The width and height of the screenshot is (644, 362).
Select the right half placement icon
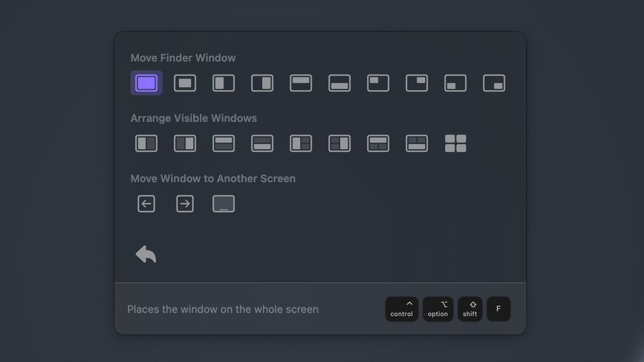262,83
